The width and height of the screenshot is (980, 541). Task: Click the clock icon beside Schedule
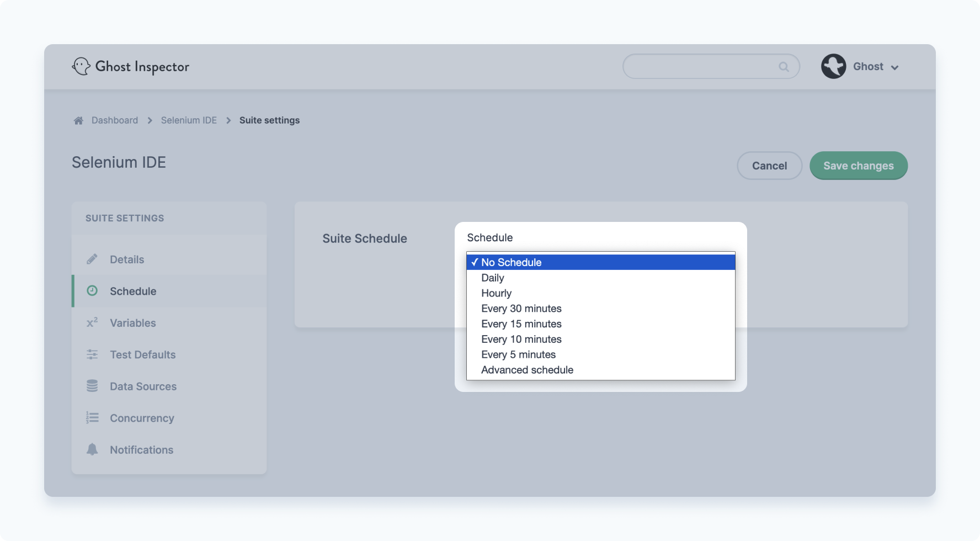(x=92, y=290)
